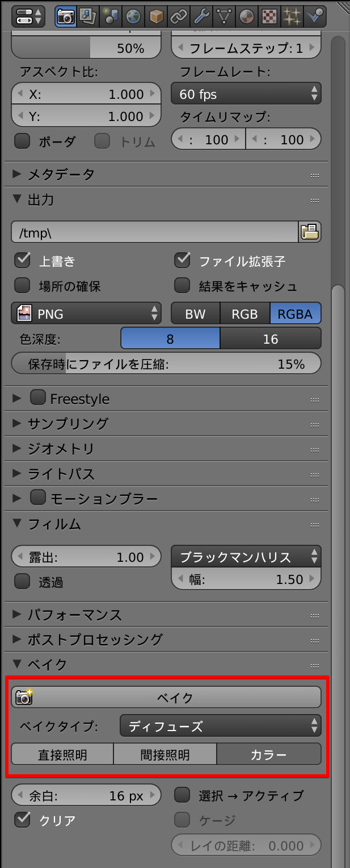Click the file browser icon beside the output path
The image size is (350, 868).
[x=310, y=232]
